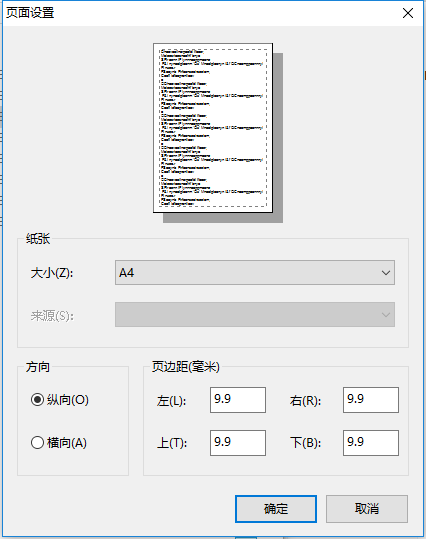The height and width of the screenshot is (539, 426).
Task: Select the 纵向(O) portrait radio button
Action: point(37,400)
